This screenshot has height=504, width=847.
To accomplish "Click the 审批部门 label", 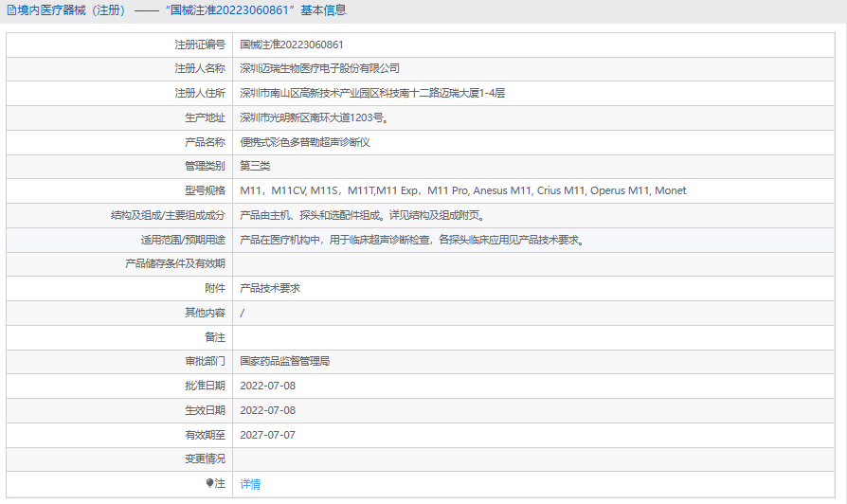I will (x=205, y=361).
